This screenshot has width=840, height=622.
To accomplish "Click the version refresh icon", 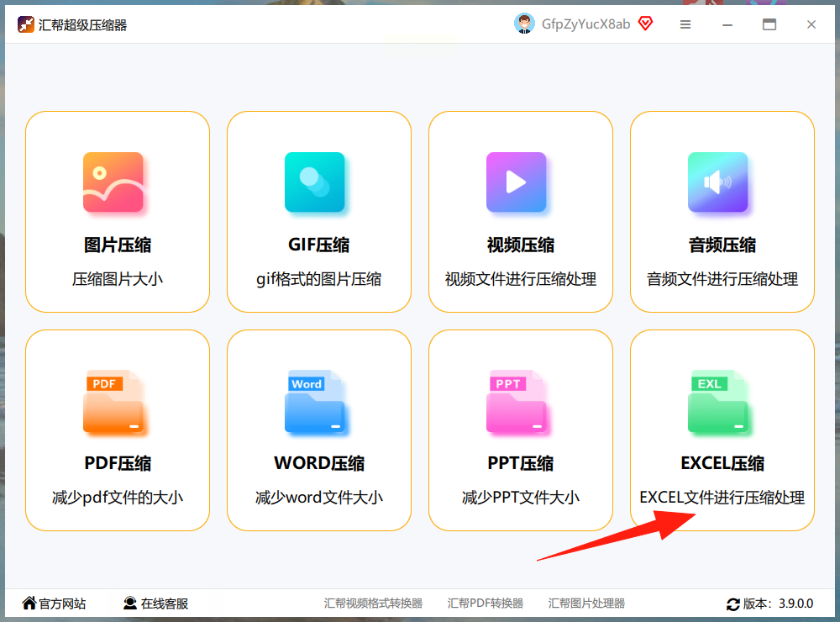I will click(732, 604).
